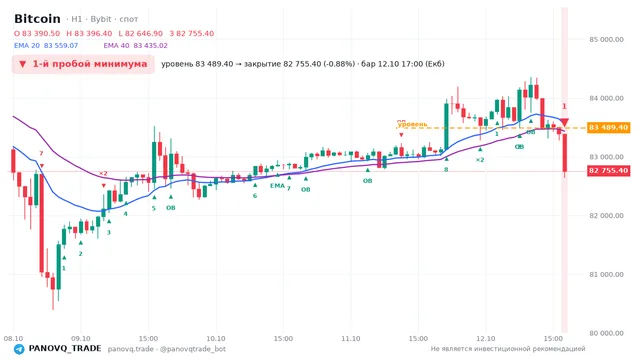
Task: Click the 09.10 date axis label
Action: pos(81,339)
